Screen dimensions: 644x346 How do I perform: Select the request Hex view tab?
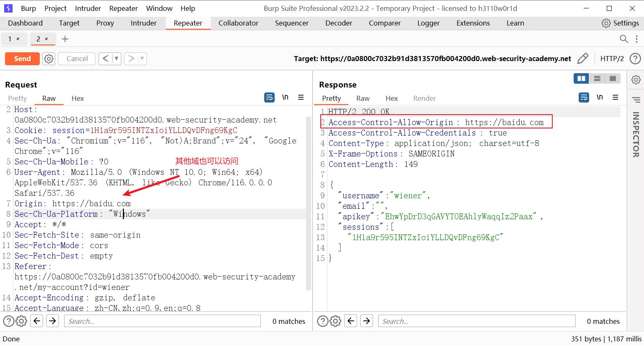(x=77, y=98)
